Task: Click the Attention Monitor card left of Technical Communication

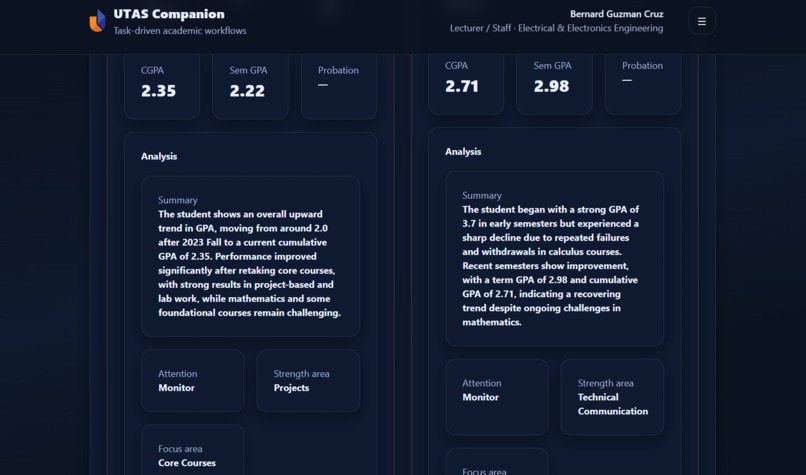Action: 497,397
